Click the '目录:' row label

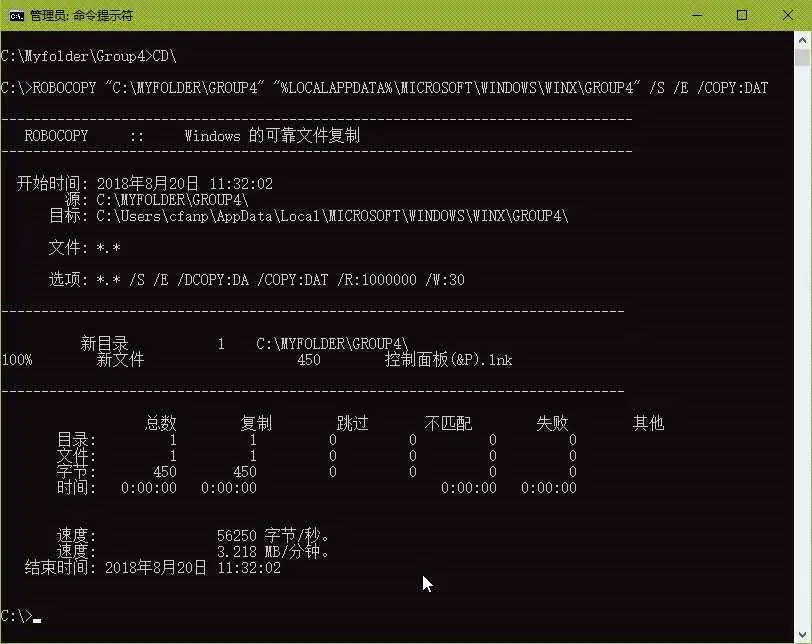click(x=76, y=440)
